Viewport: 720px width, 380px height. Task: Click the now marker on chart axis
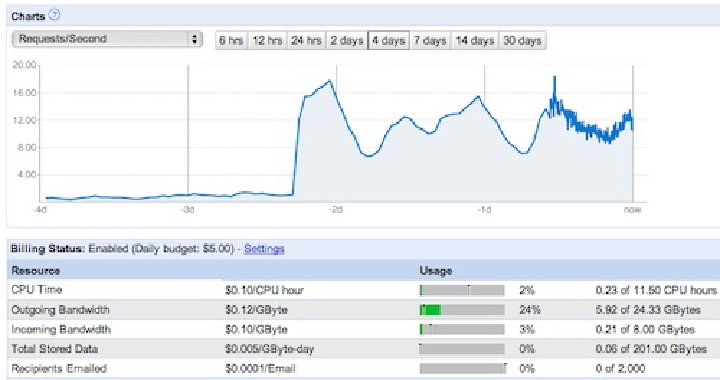(x=632, y=210)
